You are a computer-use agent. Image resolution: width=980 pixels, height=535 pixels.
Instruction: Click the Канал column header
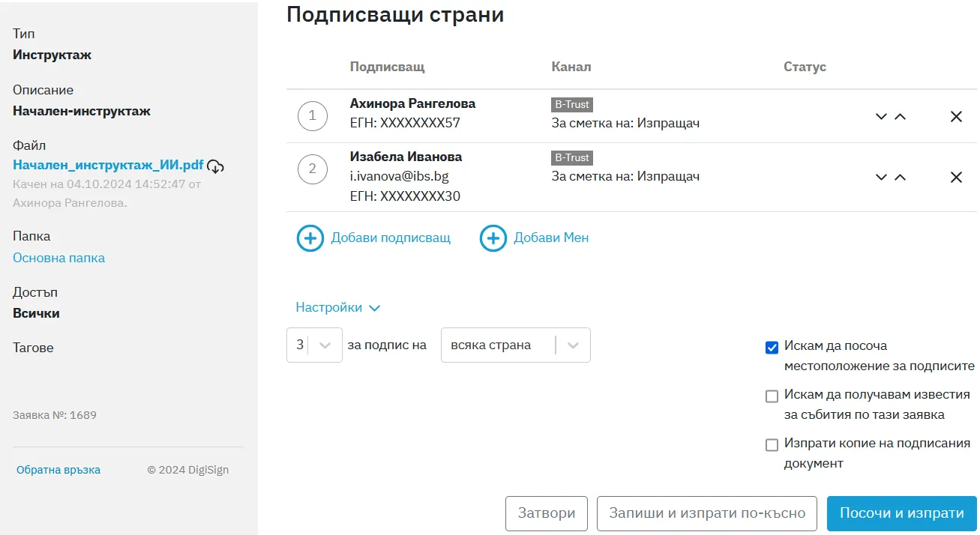(571, 67)
